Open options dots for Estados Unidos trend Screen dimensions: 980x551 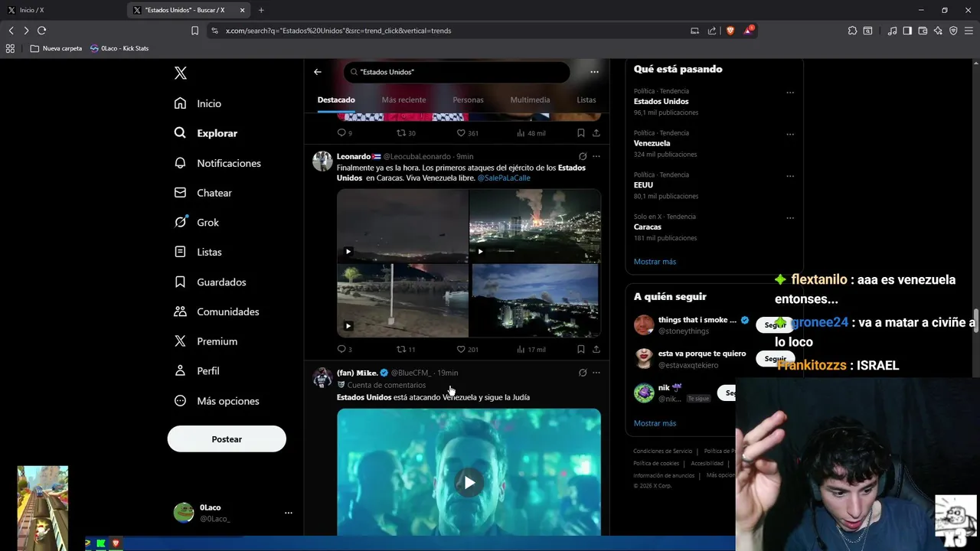[x=790, y=93]
